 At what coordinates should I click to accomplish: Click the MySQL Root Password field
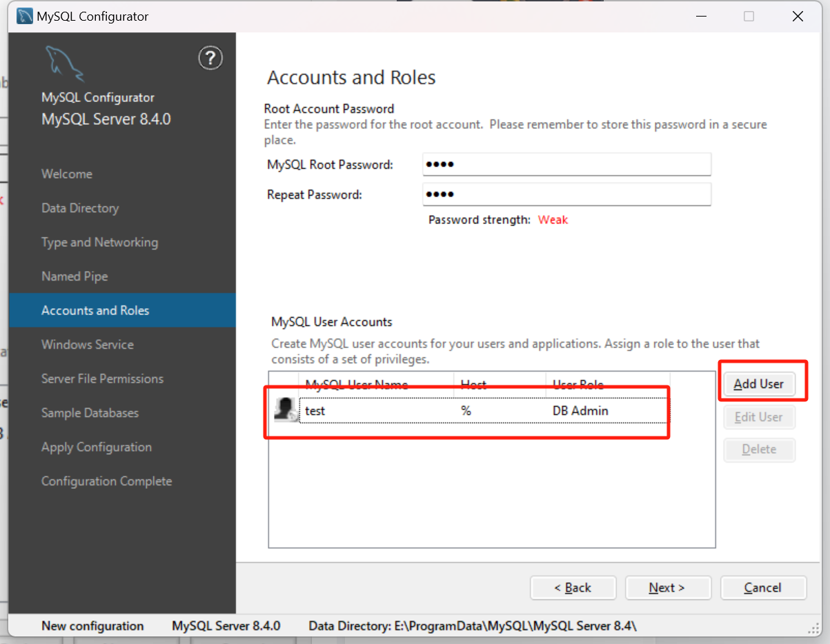566,165
